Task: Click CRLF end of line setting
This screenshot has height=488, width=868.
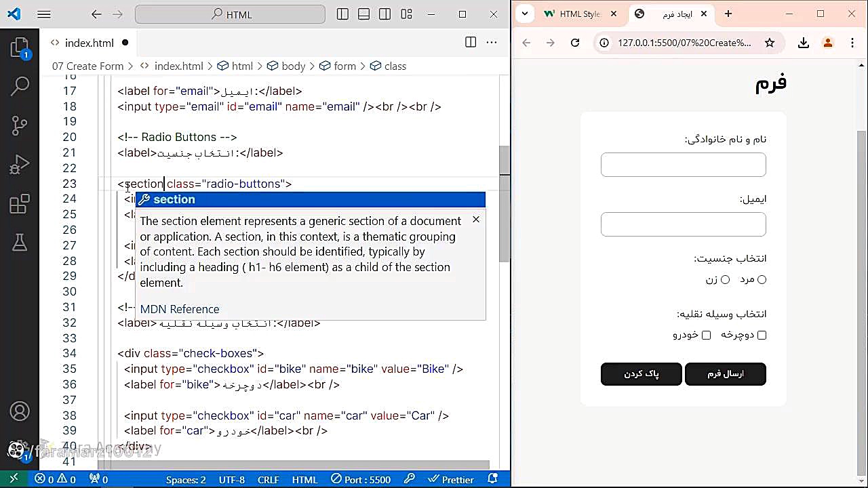Action: click(268, 479)
